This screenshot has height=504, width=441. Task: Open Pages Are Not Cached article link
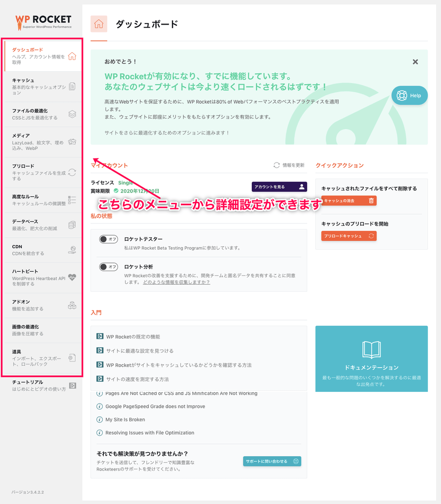tap(181, 393)
